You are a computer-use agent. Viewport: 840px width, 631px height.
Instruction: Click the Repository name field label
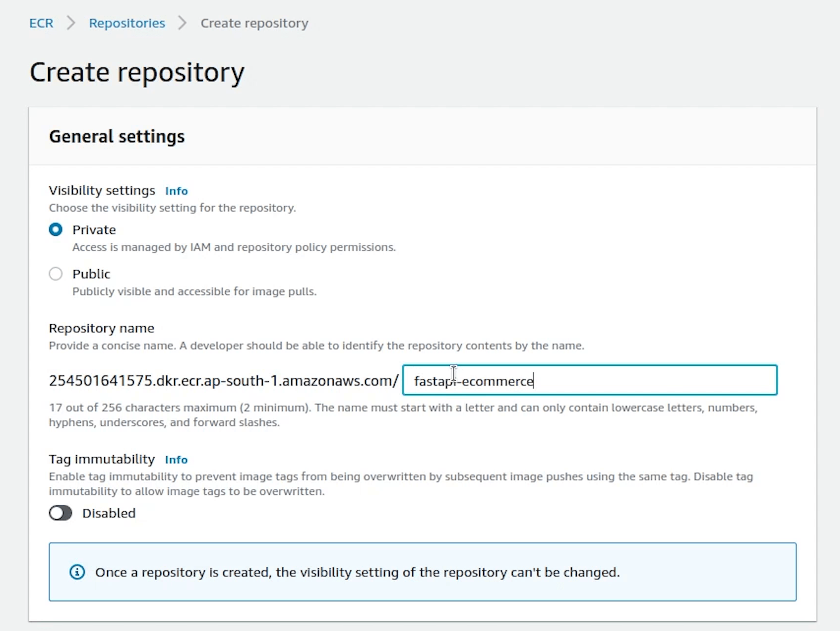pos(101,328)
